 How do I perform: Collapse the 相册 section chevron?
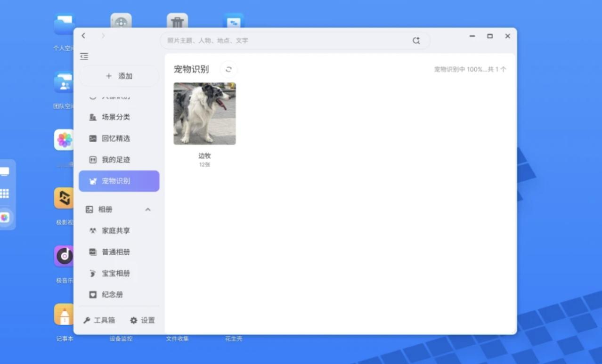pos(148,210)
